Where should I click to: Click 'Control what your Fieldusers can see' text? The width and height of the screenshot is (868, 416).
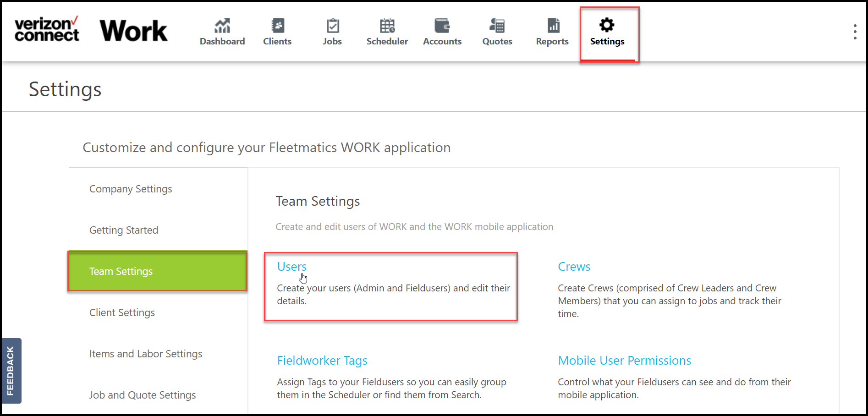point(675,389)
